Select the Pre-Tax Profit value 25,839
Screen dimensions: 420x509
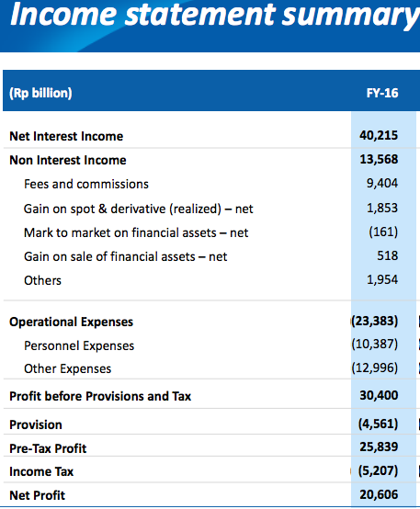coord(379,447)
